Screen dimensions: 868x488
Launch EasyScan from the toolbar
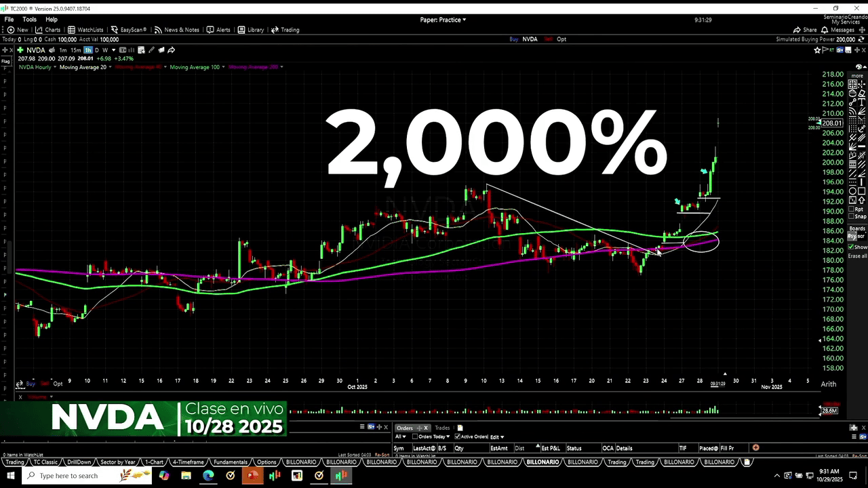(128, 30)
